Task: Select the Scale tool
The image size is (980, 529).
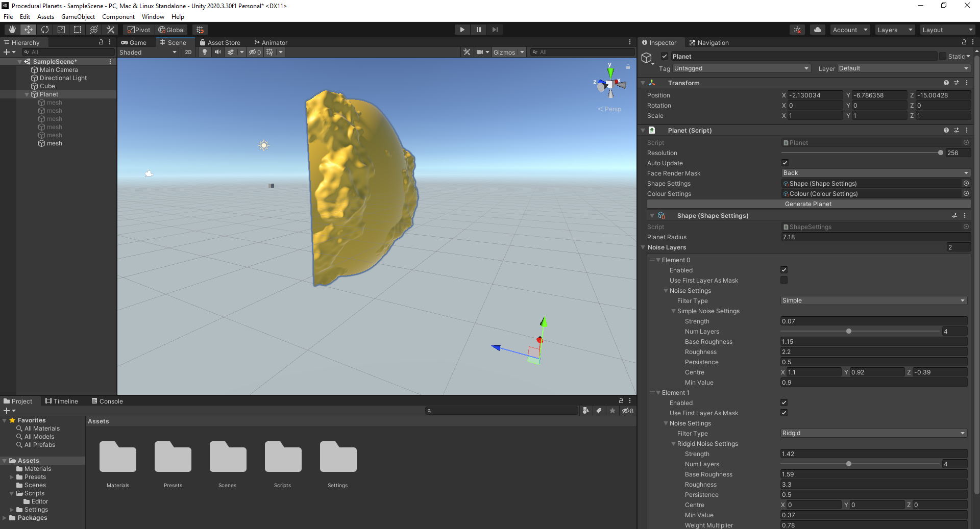Action: [x=61, y=29]
